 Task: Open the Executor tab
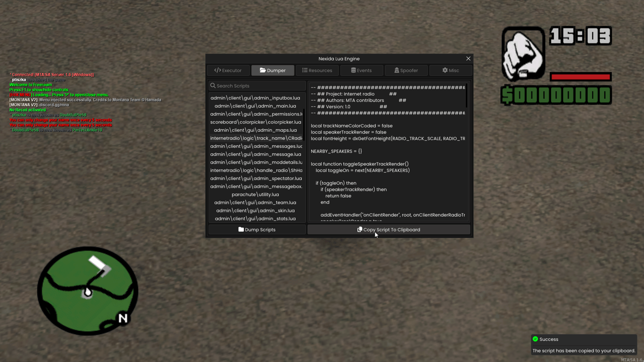point(228,70)
